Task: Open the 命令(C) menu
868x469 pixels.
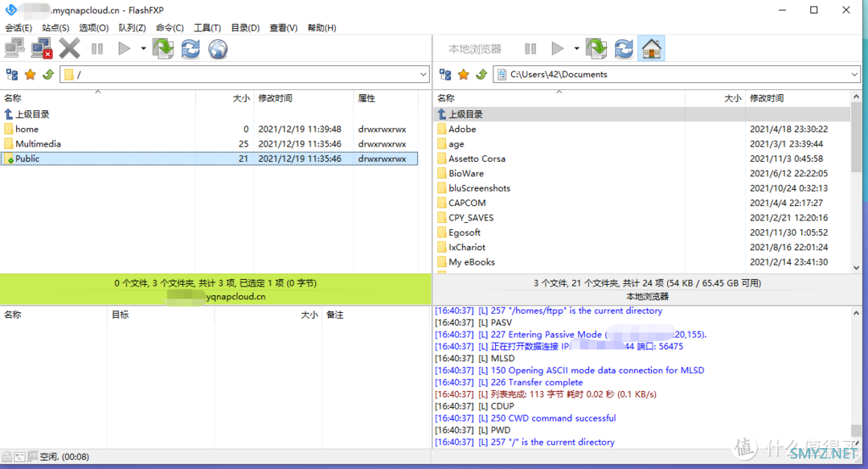Action: [x=170, y=27]
